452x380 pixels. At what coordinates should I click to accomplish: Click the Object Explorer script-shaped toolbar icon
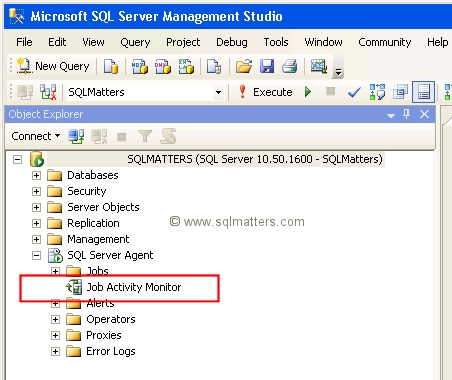click(168, 136)
